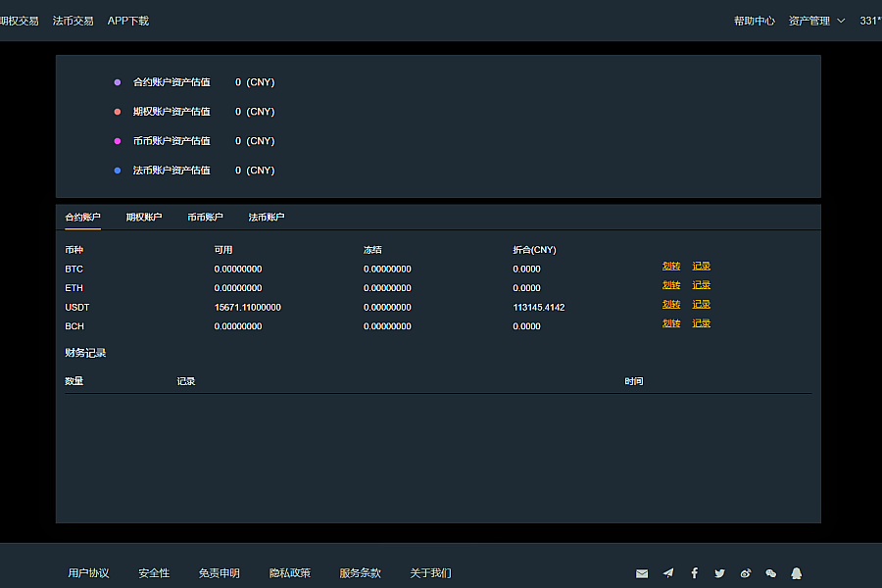Open 记录 link in the BTC row
Screen dimensions: 882x588
pyautogui.click(x=702, y=267)
